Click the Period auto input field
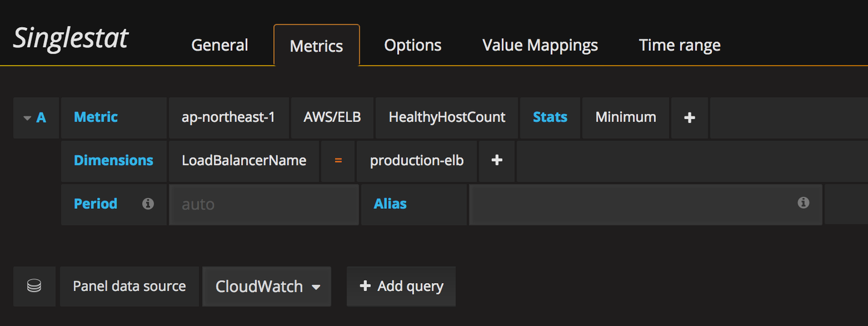 (x=263, y=204)
